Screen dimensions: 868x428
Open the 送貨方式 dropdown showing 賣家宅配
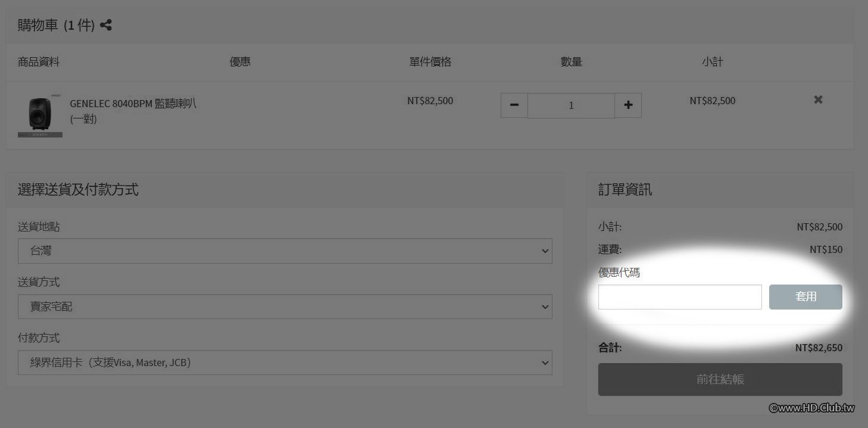point(285,307)
